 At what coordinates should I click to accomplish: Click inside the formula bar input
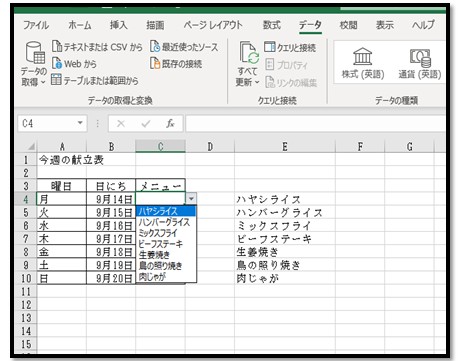315,124
